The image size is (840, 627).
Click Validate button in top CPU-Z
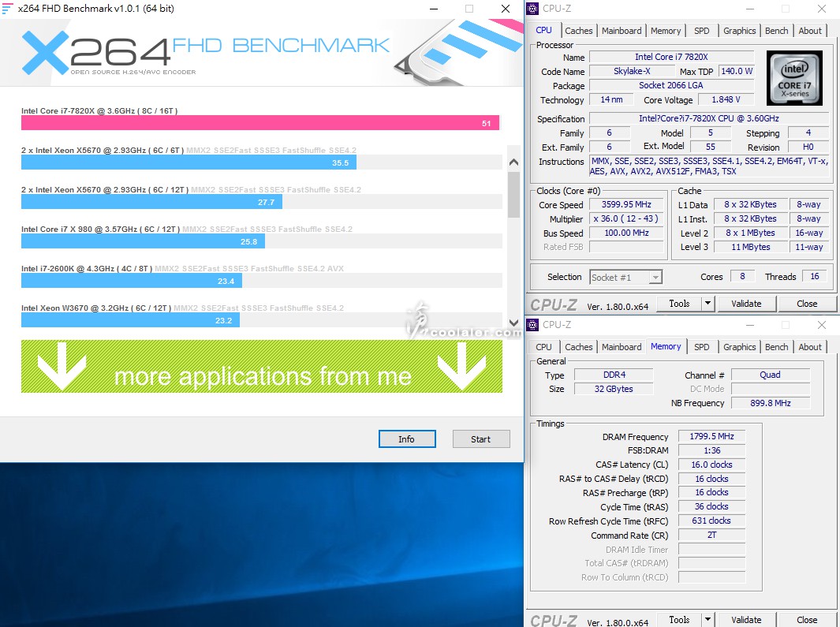pos(746,304)
